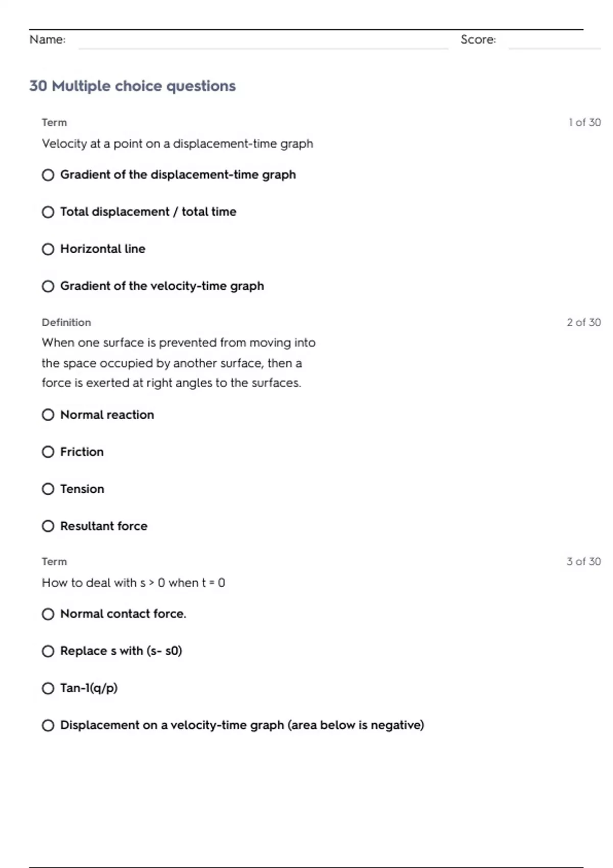Image resolution: width=613 pixels, height=868 pixels.
Task: Choose the 'Friction' radio option
Action: (x=48, y=452)
